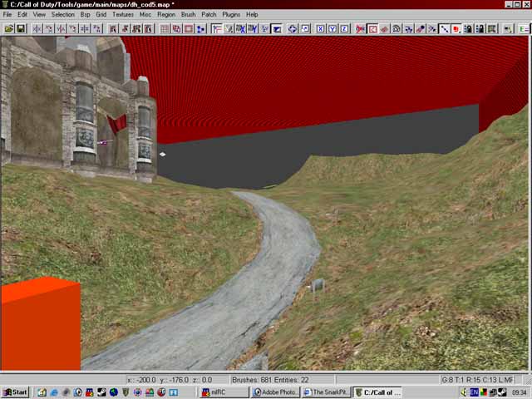Screen dimensions: 532x399
Task: Select the Z axis view button
Action: coord(345,28)
